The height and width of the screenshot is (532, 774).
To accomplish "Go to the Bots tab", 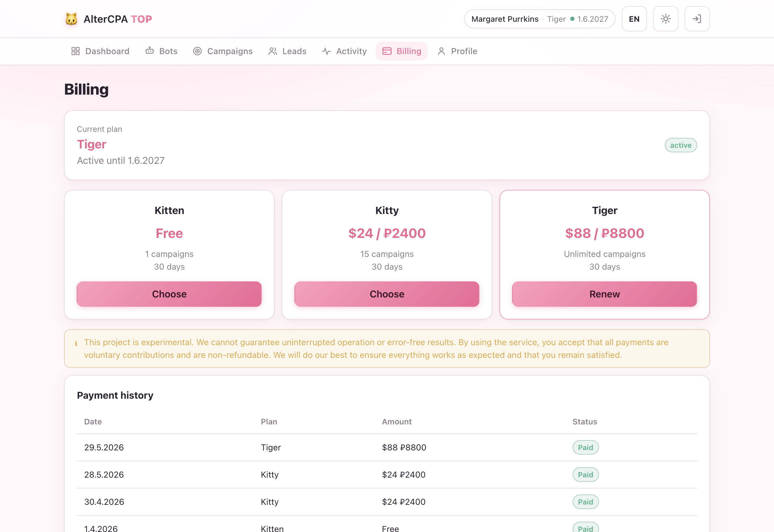I will click(161, 51).
